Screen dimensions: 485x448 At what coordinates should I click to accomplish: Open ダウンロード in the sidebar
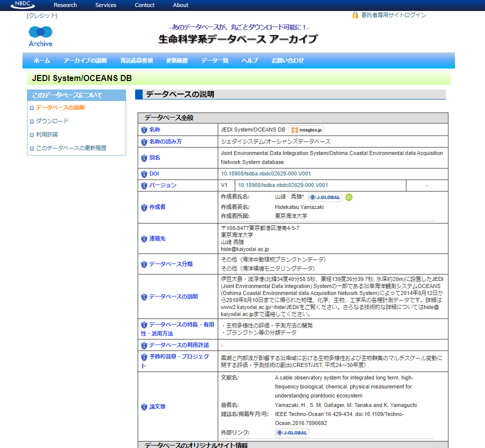pyautogui.click(x=52, y=121)
